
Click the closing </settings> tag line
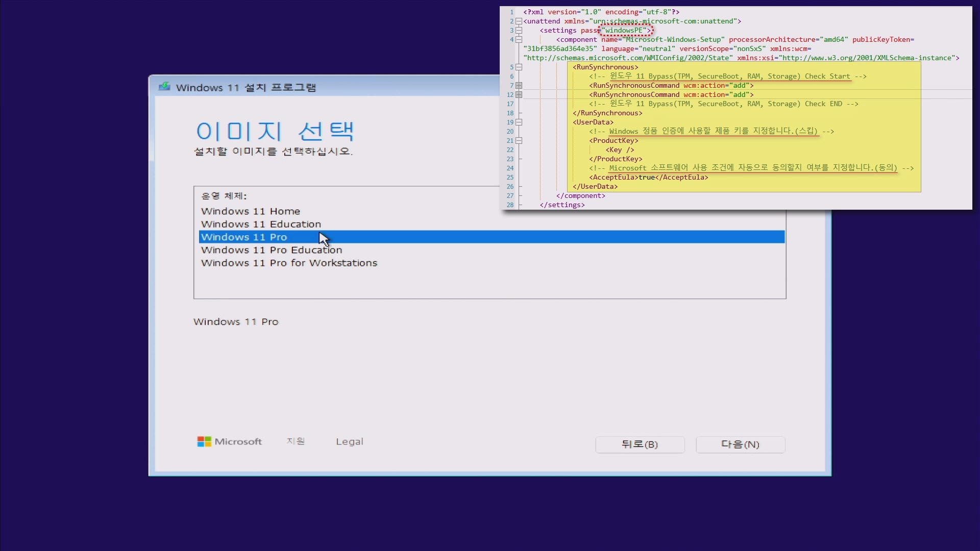click(x=562, y=205)
